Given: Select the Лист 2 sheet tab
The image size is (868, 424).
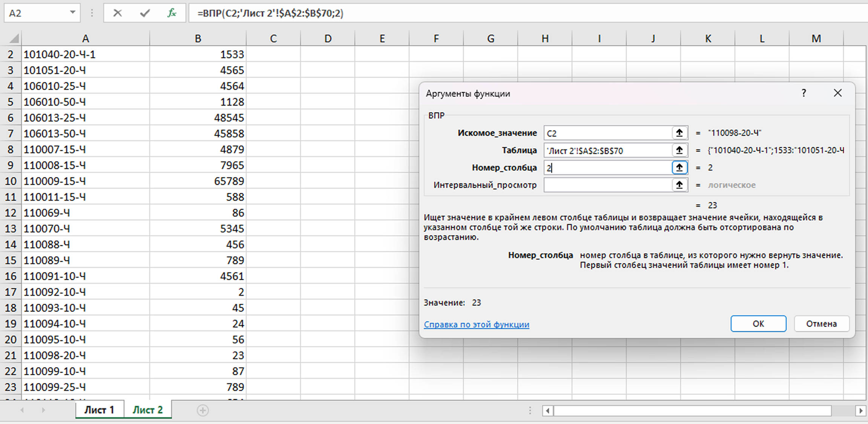Looking at the screenshot, I should pyautogui.click(x=147, y=410).
